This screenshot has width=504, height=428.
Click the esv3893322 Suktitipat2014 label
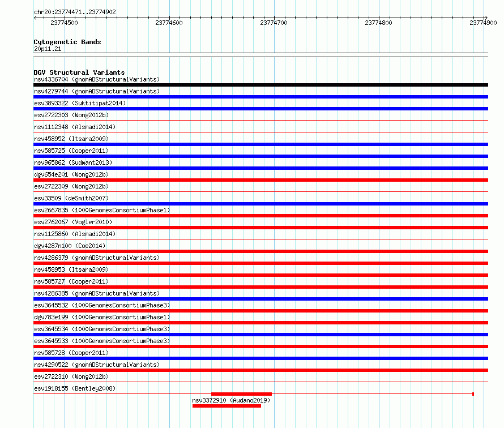(x=80, y=103)
